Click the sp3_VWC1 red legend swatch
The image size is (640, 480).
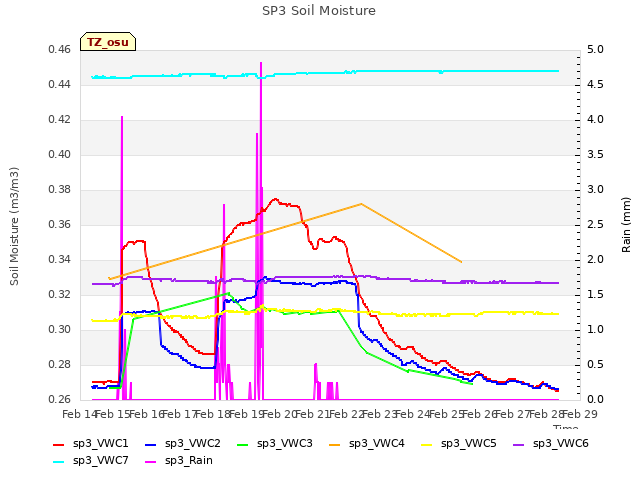[x=59, y=444]
